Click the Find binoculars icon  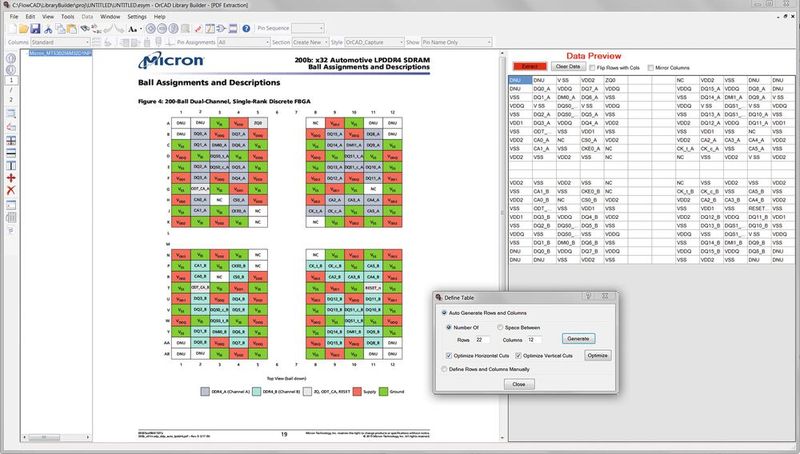[86, 29]
